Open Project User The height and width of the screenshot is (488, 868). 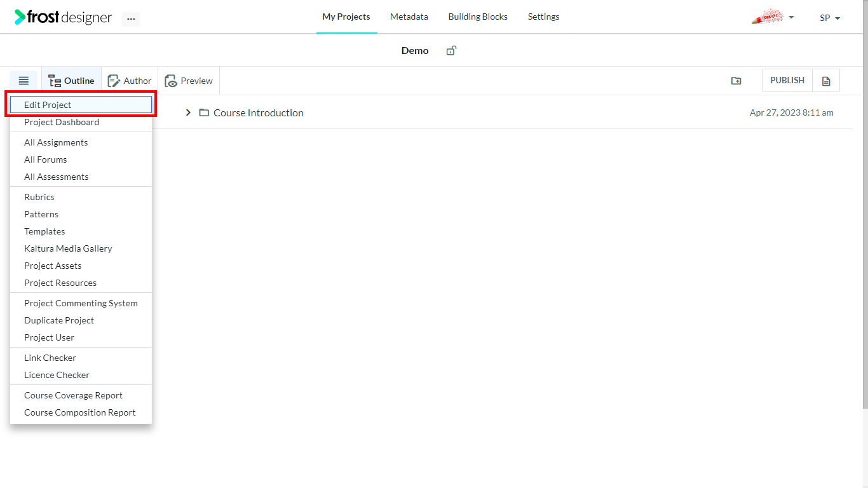pos(81,337)
